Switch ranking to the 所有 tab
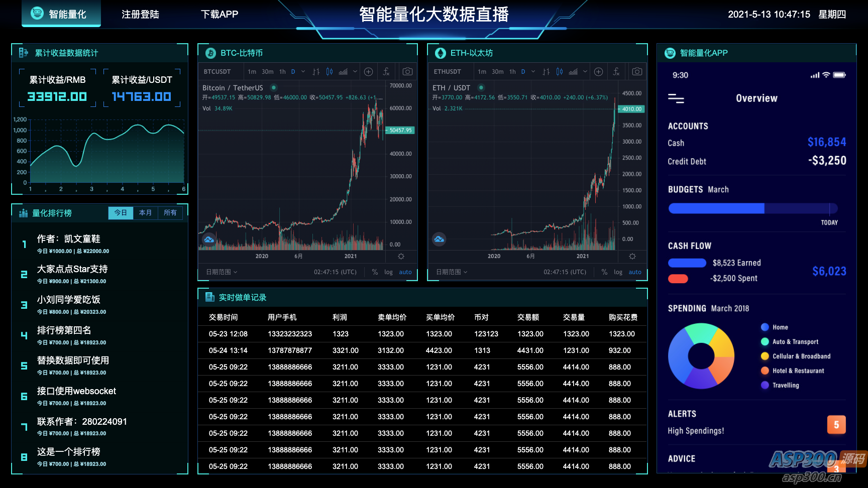The image size is (868, 488). [170, 213]
